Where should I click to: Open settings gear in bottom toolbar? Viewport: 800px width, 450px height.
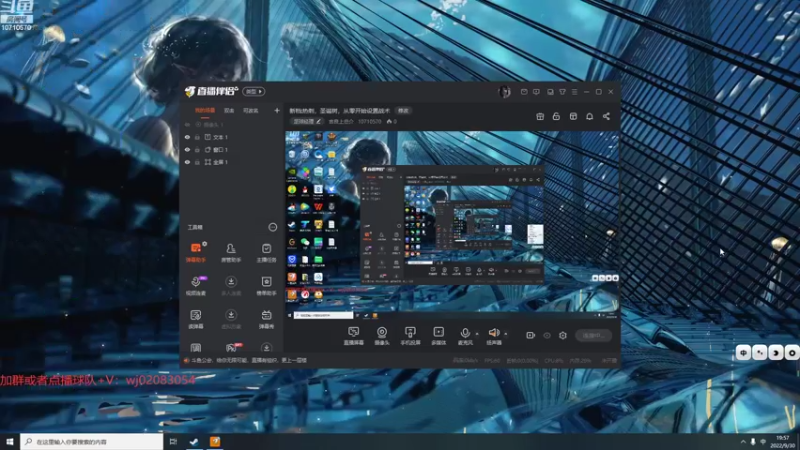[x=563, y=335]
